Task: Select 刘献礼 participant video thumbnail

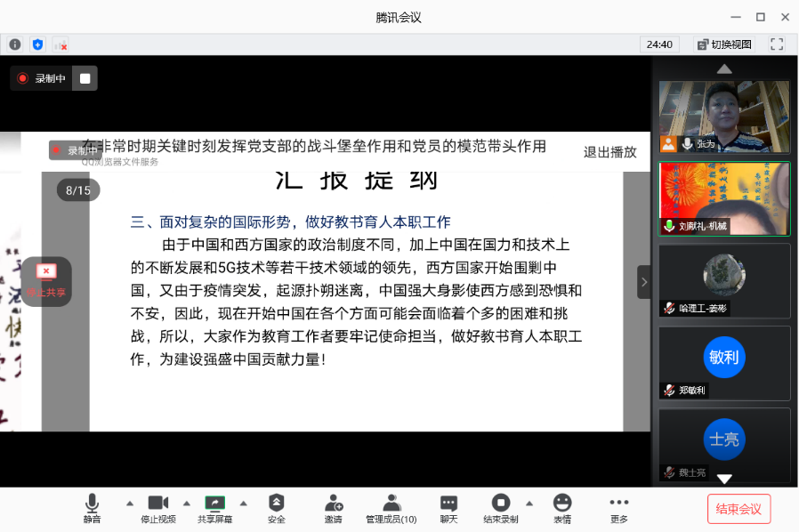Action: click(724, 198)
